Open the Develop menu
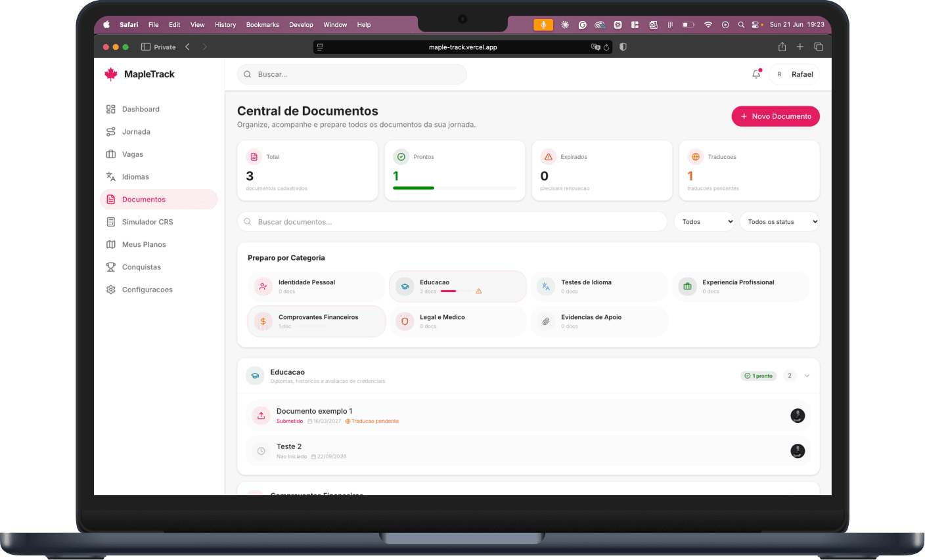 (302, 25)
